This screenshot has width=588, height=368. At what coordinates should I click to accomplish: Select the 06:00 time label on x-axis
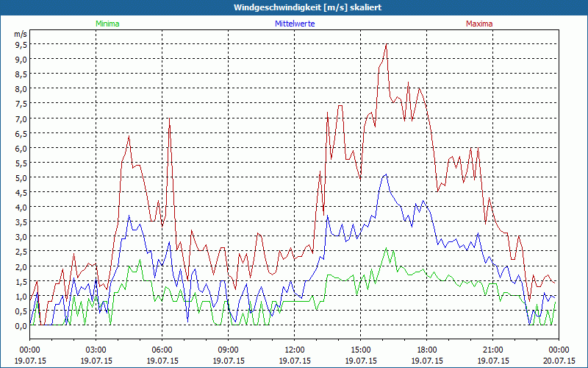coord(162,350)
